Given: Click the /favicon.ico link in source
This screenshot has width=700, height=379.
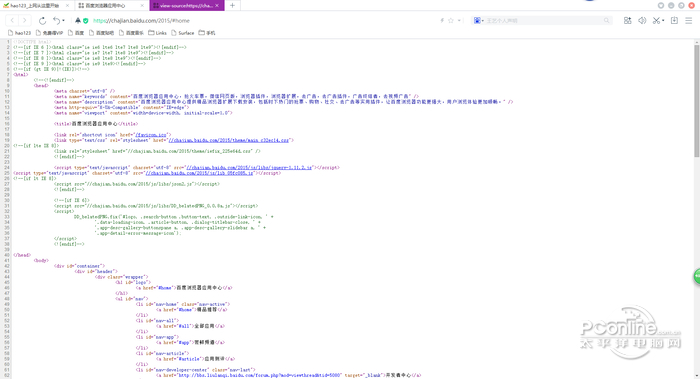Looking at the screenshot, I should click(151, 135).
